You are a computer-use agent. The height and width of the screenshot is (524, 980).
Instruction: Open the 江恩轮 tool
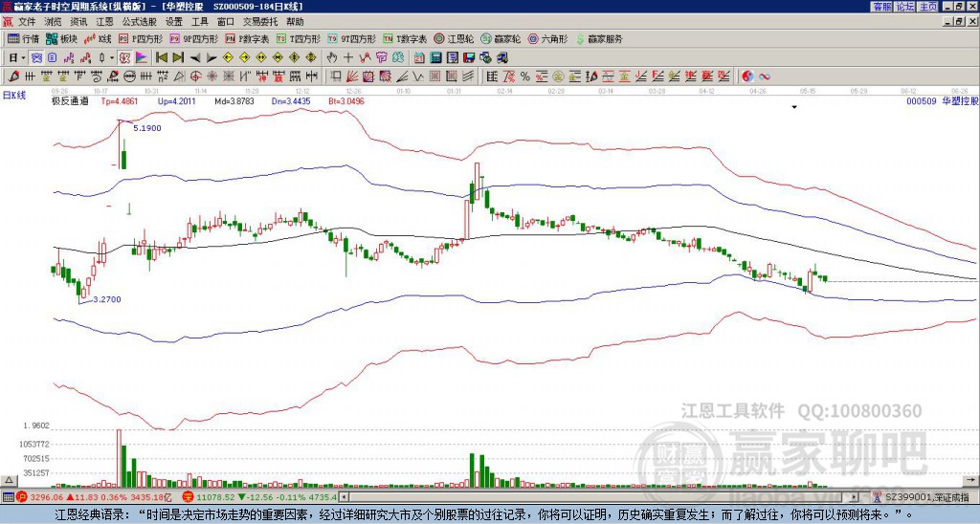[454, 38]
